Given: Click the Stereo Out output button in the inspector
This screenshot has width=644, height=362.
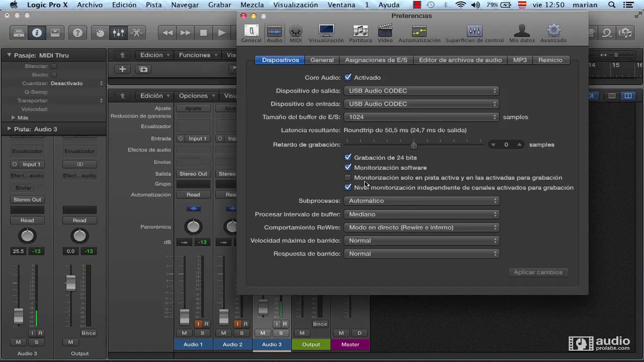Looking at the screenshot, I should click(27, 200).
